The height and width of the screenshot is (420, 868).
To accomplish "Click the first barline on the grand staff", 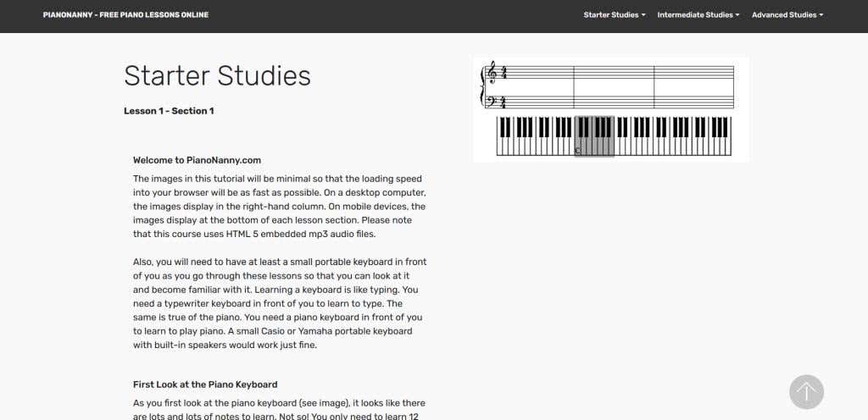I will tap(575, 87).
